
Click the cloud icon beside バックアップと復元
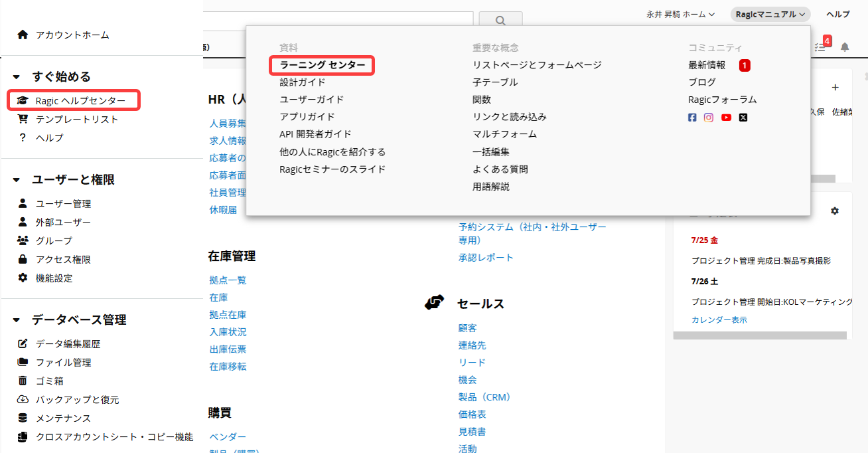(x=23, y=399)
